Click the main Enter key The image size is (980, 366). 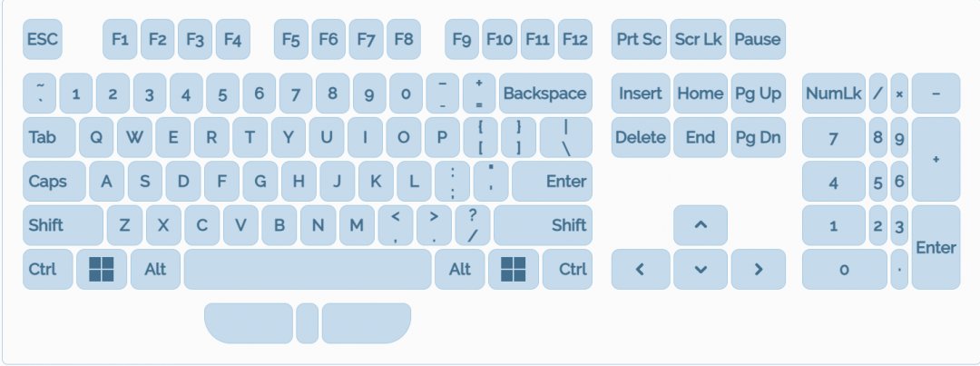[x=552, y=182]
